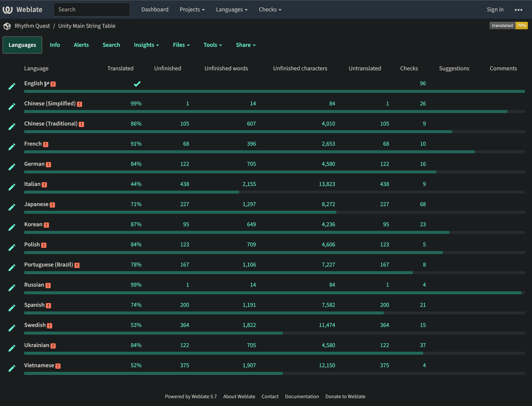Edit Ukrainian translation via pencil icon
Viewport: 532px width, 406px height.
pos(12,348)
